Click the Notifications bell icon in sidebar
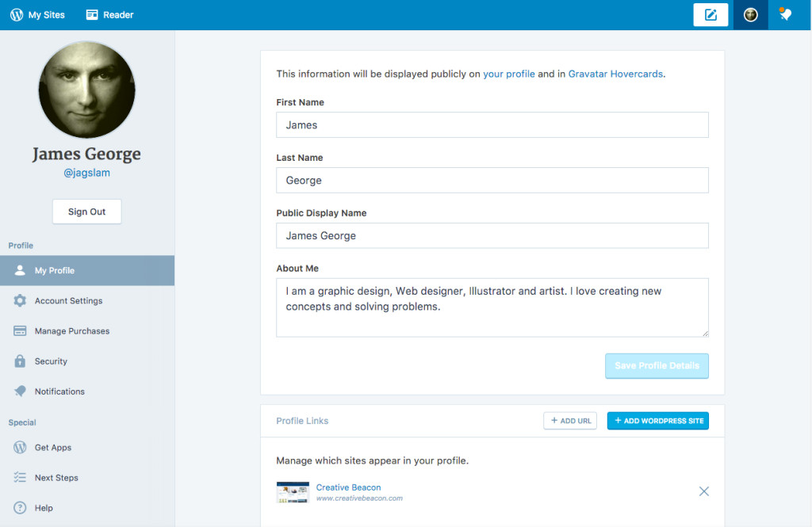Screen dimensions: 812x527 [20, 391]
